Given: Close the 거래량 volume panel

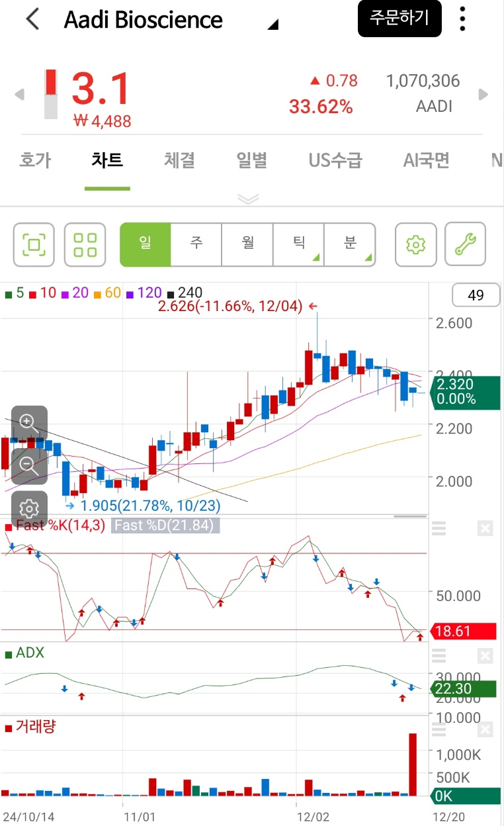Looking at the screenshot, I should tap(485, 729).
